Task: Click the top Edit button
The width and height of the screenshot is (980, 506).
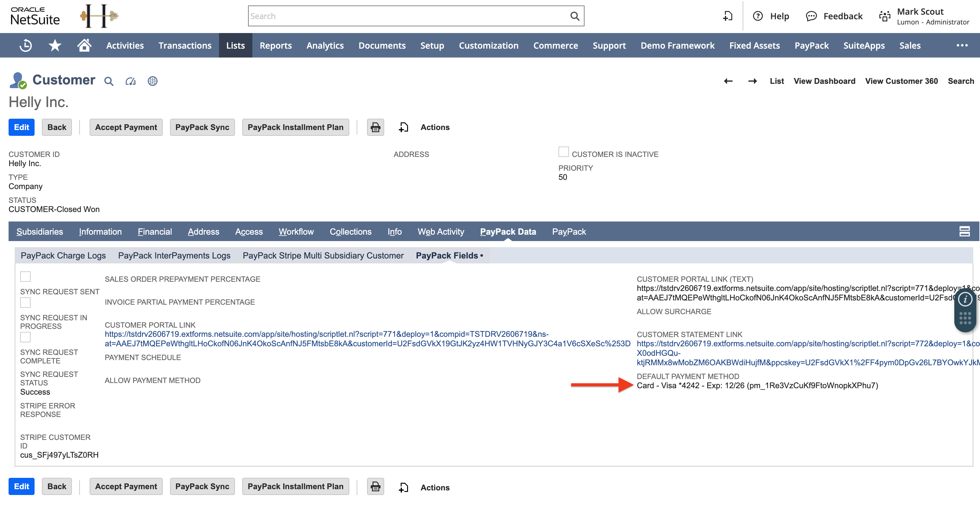Action: [x=21, y=127]
